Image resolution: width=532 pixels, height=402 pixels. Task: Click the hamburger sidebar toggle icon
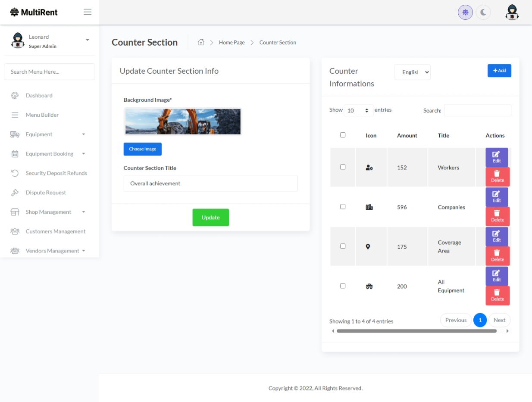88,12
